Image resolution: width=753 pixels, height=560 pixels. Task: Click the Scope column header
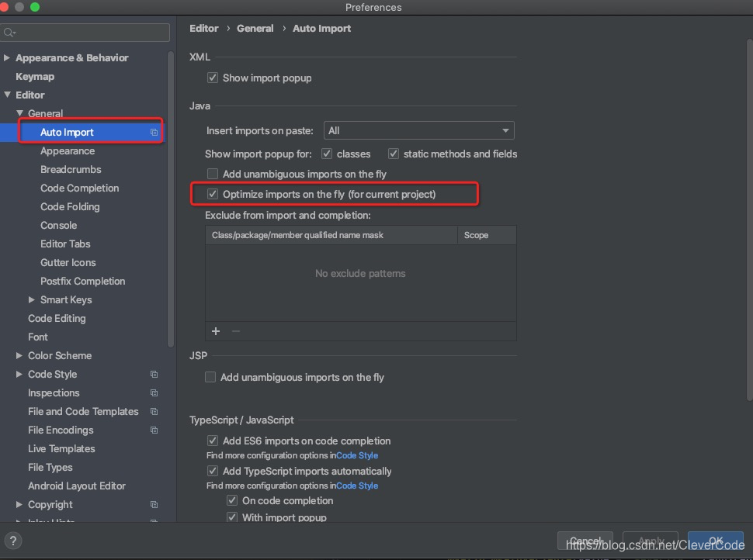(x=487, y=235)
